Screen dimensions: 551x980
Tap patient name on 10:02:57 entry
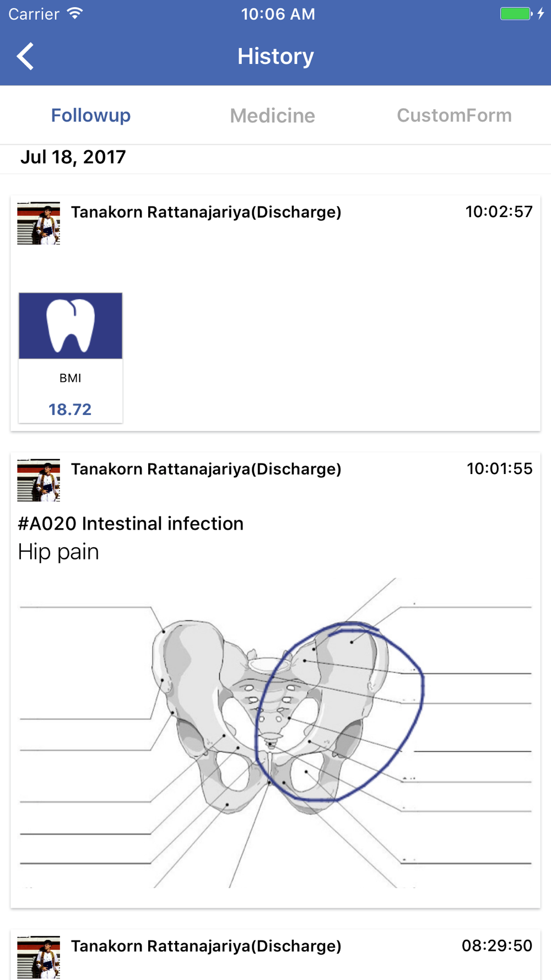click(206, 212)
